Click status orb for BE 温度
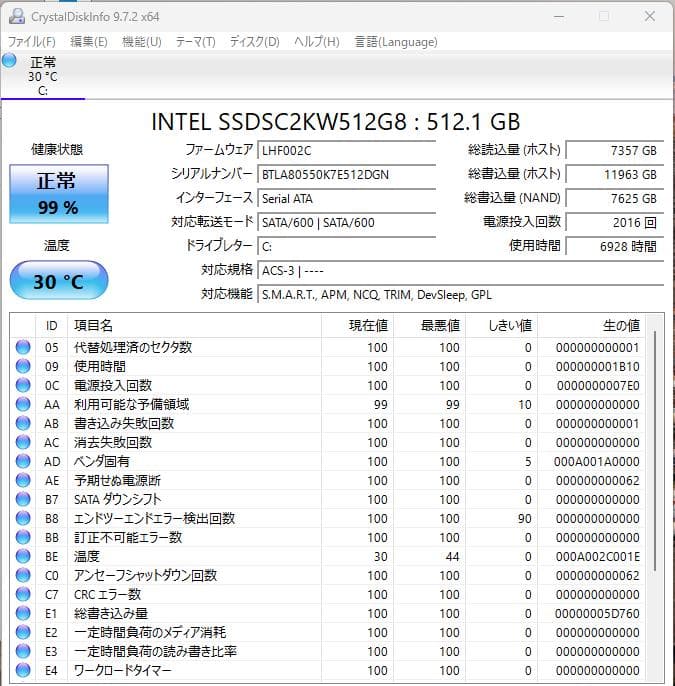The width and height of the screenshot is (675, 686). click(x=23, y=556)
